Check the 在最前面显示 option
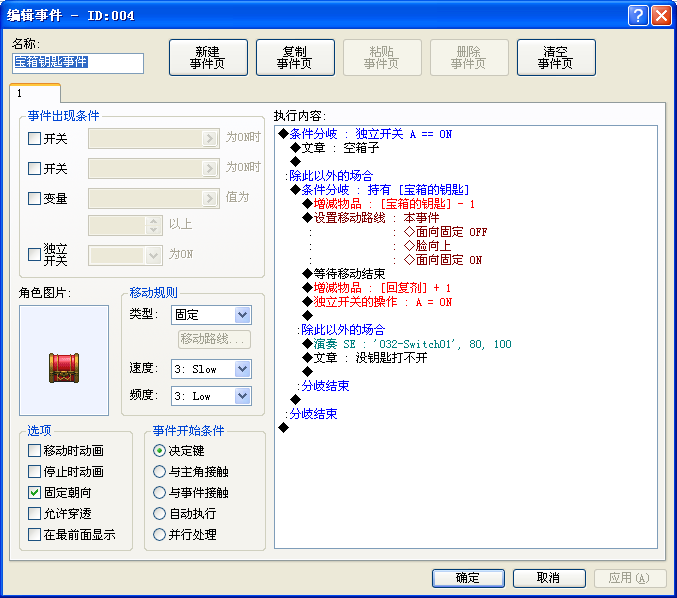The height and width of the screenshot is (598, 677). (34, 535)
